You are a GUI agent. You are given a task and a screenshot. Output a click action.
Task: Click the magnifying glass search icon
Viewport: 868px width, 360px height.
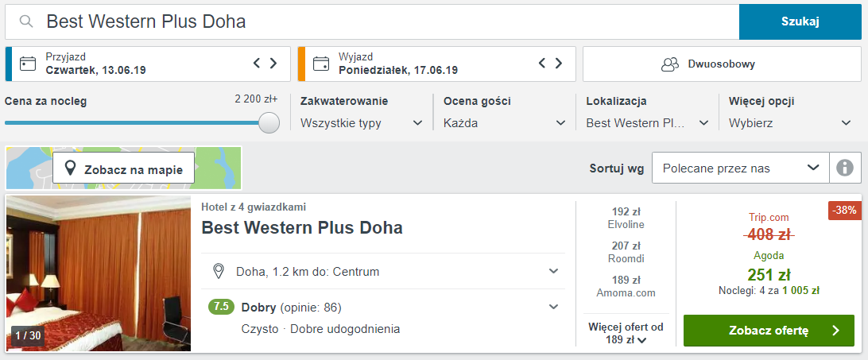(26, 21)
